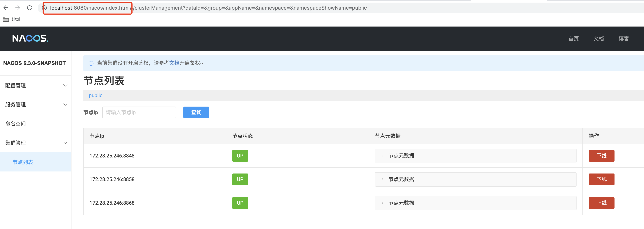This screenshot has width=644, height=229.
Task: Click the 查询 button
Action: click(196, 112)
